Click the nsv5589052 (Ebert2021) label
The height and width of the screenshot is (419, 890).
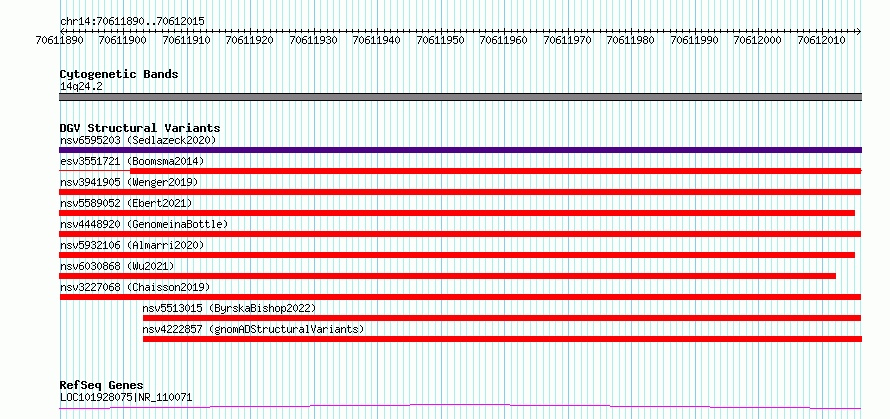126,203
